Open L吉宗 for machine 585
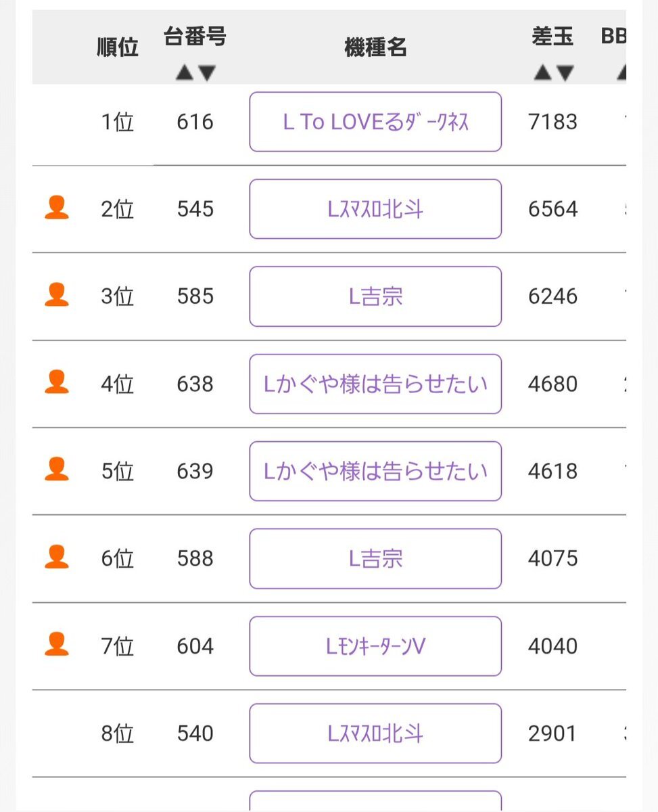Image resolution: width=658 pixels, height=812 pixels. click(x=375, y=296)
